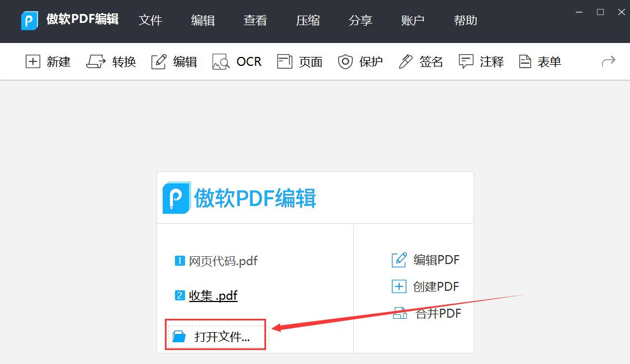Image resolution: width=630 pixels, height=364 pixels.
Task: Click the 合并PDF merge icon
Action: click(x=400, y=313)
